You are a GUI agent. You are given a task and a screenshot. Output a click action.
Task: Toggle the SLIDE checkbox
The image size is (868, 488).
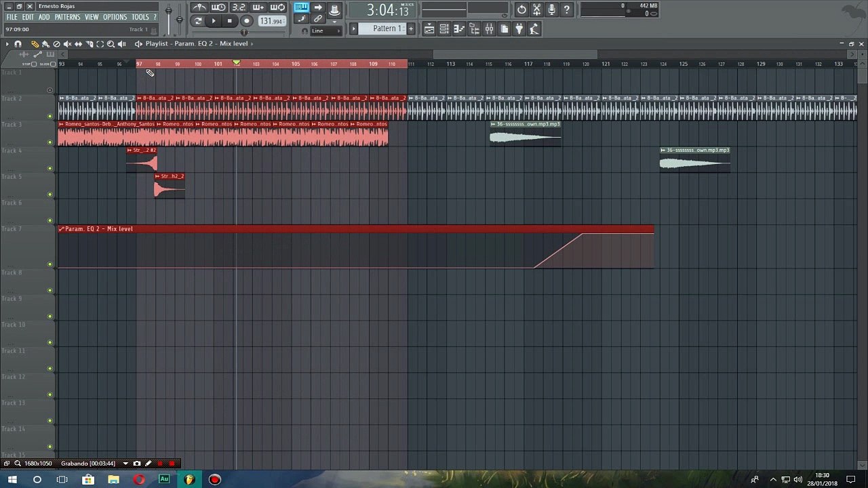coord(53,64)
